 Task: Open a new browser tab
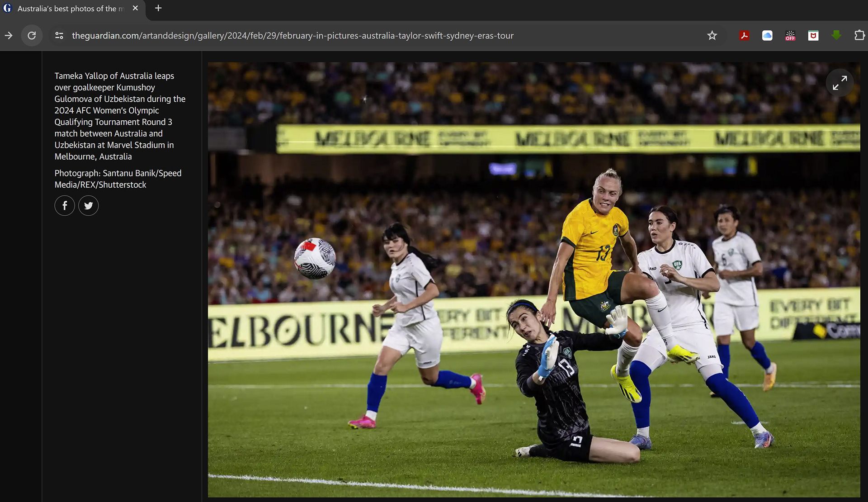pos(158,8)
